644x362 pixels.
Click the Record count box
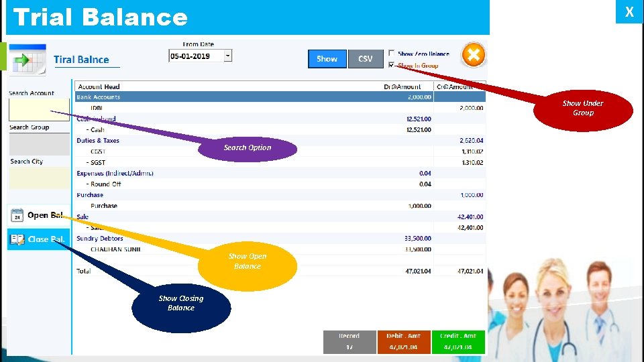pyautogui.click(x=350, y=342)
